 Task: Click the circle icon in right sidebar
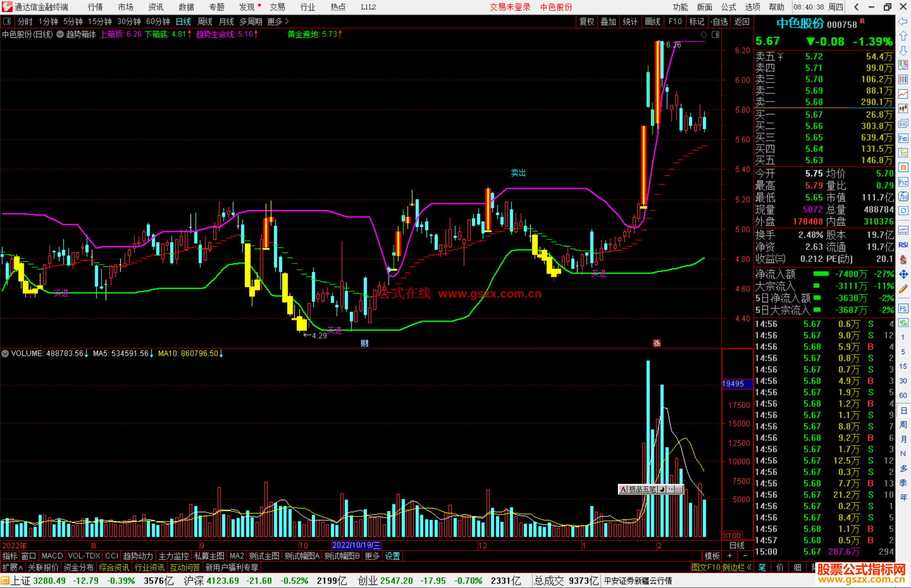pos(903,211)
